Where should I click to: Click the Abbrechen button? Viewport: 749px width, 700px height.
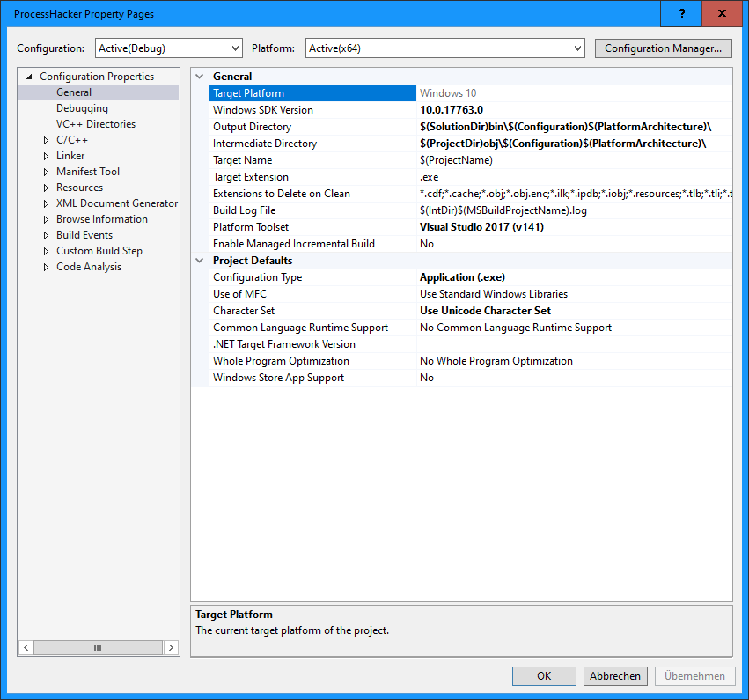pos(615,676)
